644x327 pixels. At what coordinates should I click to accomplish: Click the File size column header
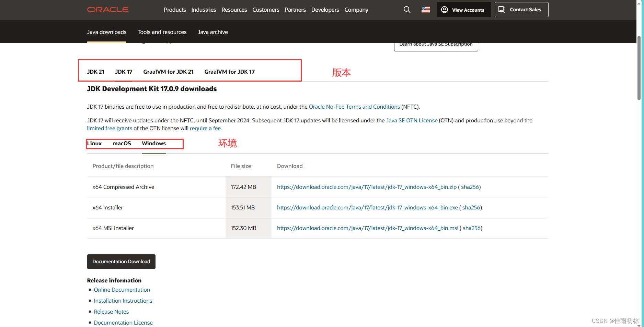point(241,166)
